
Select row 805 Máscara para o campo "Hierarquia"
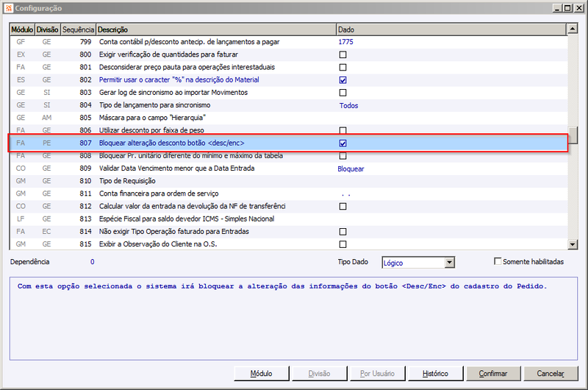[288, 118]
